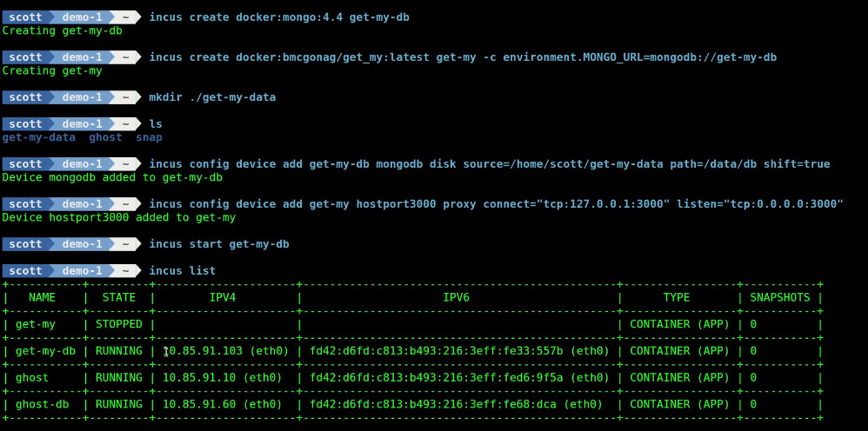Image resolution: width=868 pixels, height=431 pixels.
Task: Click the 'incus list' command text
Action: point(182,270)
